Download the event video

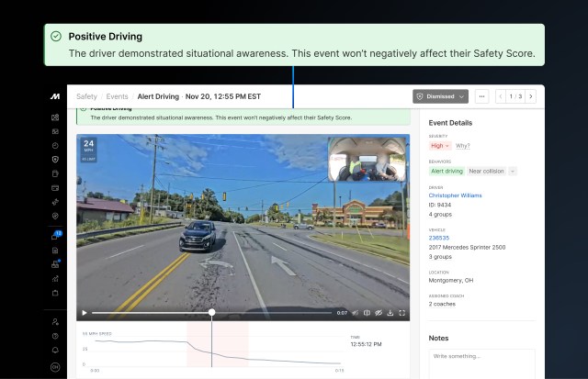tap(390, 313)
